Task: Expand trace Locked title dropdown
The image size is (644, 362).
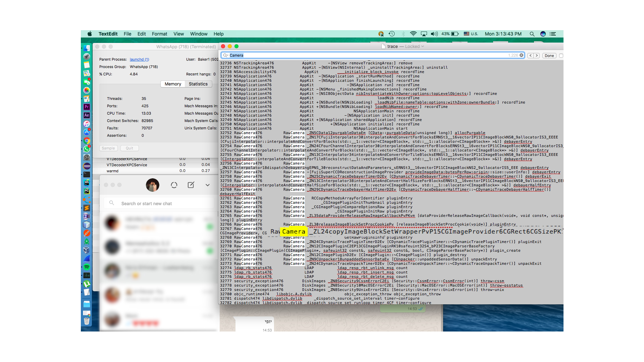Action: (x=423, y=47)
